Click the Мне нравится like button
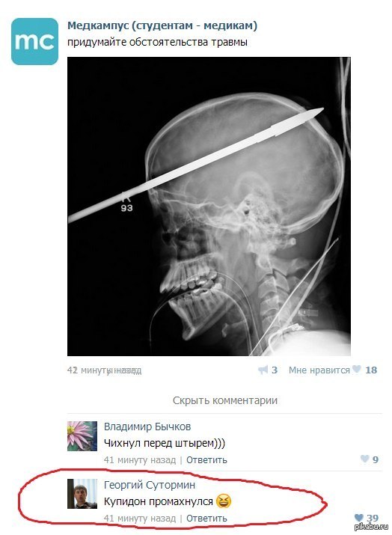The width and height of the screenshot is (392, 535). pyautogui.click(x=319, y=370)
